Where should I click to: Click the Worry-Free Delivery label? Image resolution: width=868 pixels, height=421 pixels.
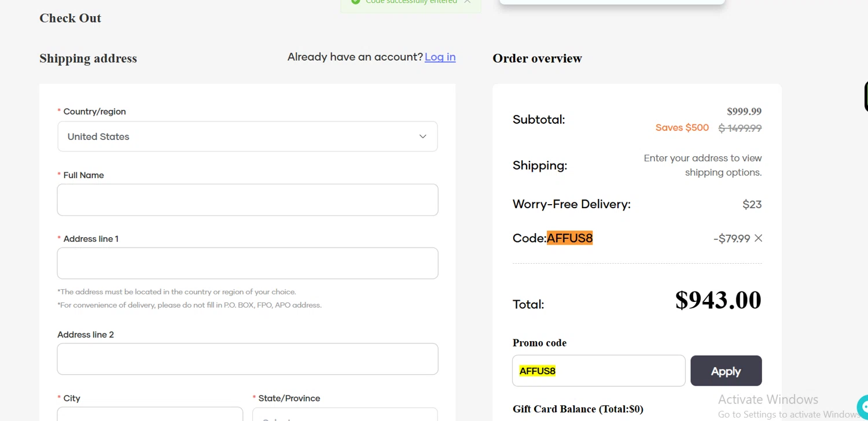pos(571,204)
